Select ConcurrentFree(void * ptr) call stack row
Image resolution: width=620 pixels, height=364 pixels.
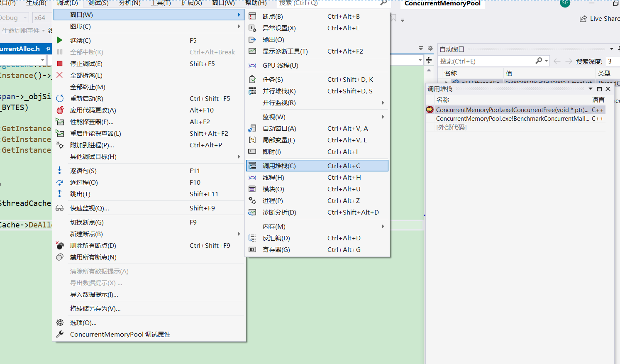515,110
